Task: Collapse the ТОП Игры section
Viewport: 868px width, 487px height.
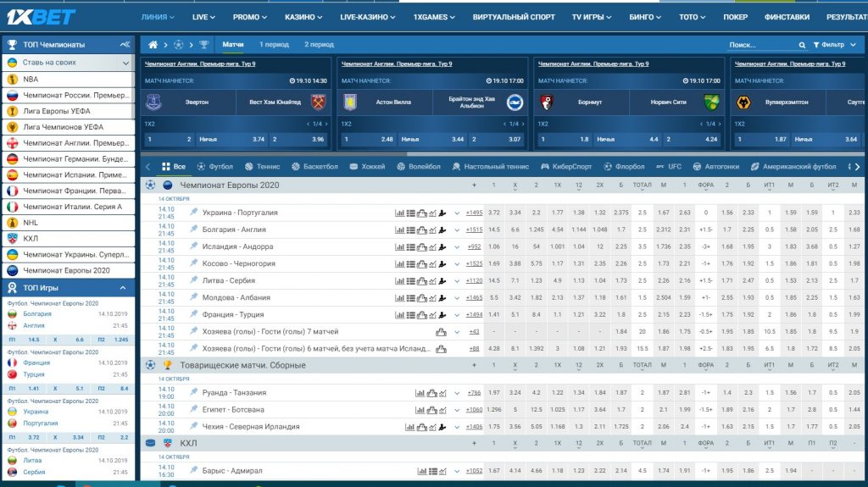Action: (x=123, y=288)
